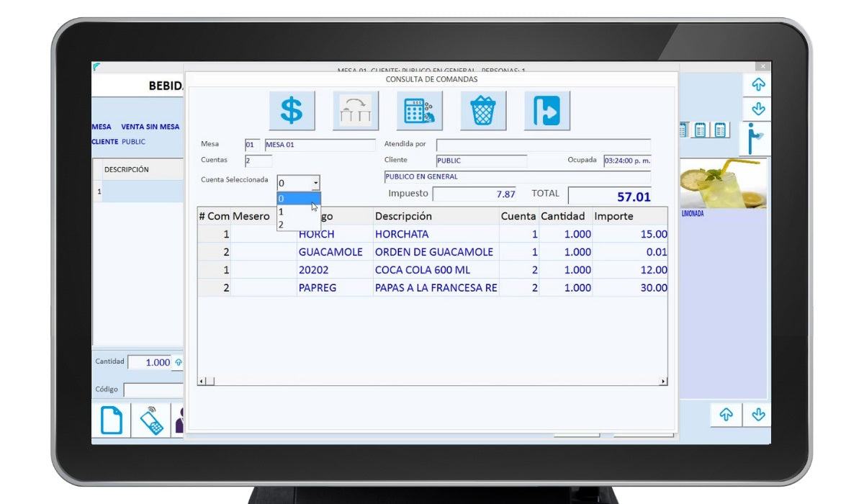This screenshot has height=504, width=864.
Task: Click the mobile phone terminal icon
Action: 151,420
